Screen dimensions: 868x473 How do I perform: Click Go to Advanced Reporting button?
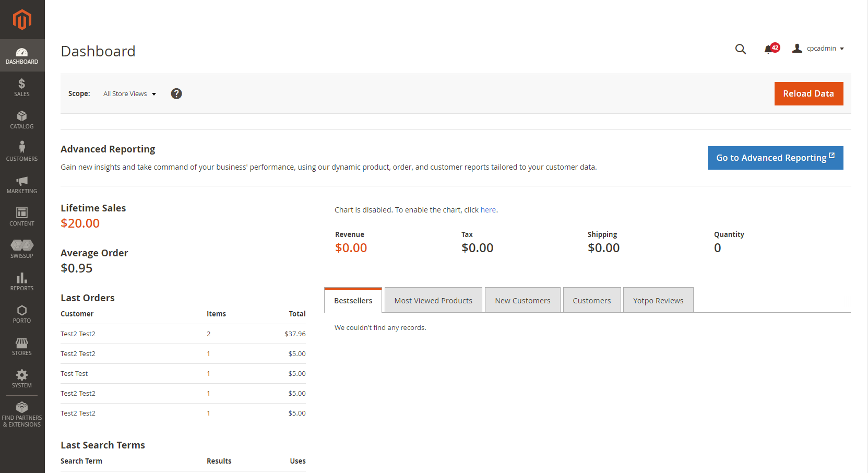(775, 158)
